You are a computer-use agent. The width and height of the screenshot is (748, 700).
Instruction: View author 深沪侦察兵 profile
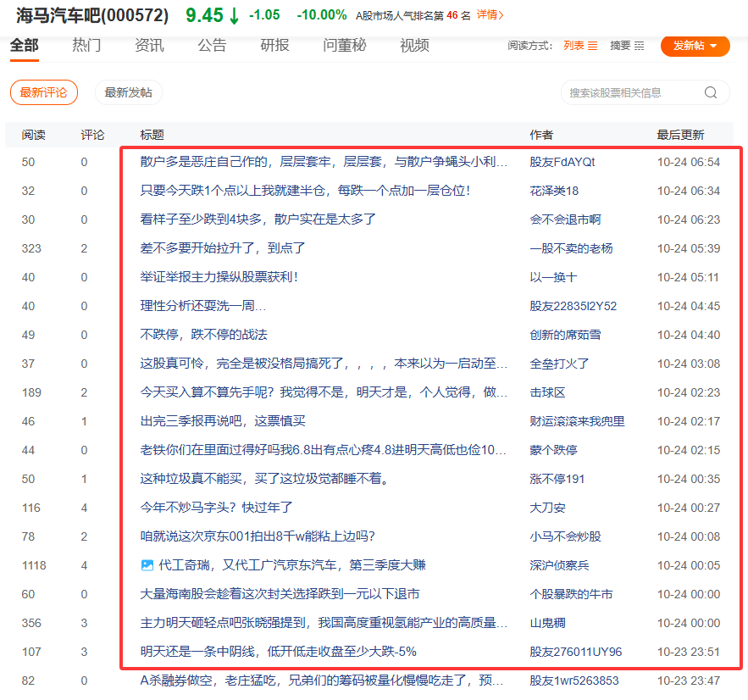point(560,565)
